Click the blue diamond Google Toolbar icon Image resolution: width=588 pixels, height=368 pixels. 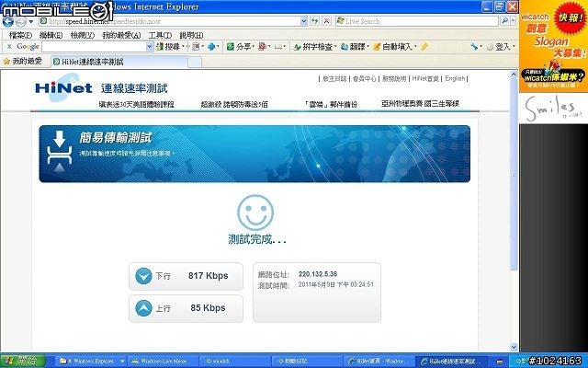click(211, 47)
